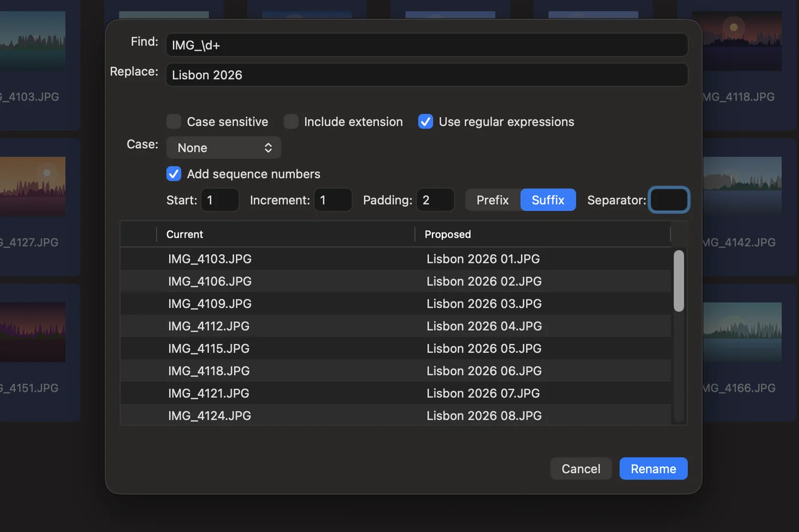This screenshot has width=799, height=532.
Task: Select row IMG_4109.JPG in preview list
Action: [396, 304]
